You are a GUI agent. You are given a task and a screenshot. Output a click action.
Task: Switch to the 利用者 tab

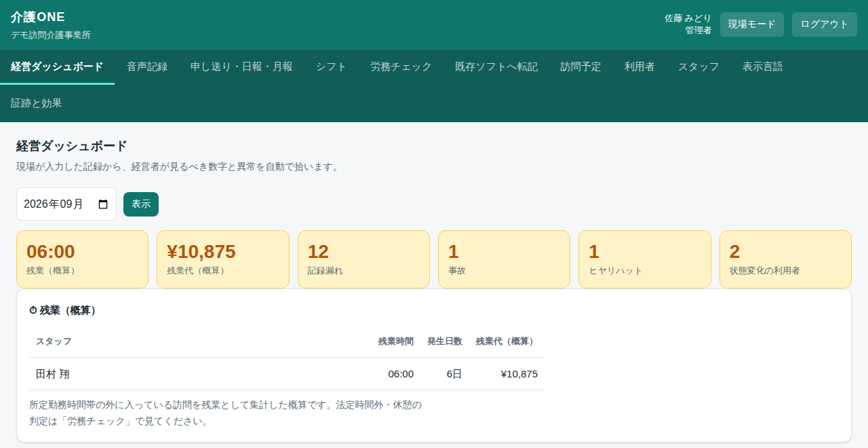coord(639,67)
